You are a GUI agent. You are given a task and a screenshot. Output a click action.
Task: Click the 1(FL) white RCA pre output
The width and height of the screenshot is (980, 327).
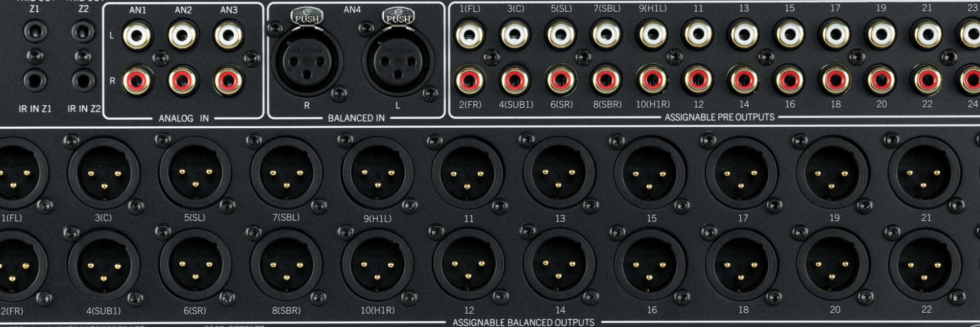click(x=469, y=35)
